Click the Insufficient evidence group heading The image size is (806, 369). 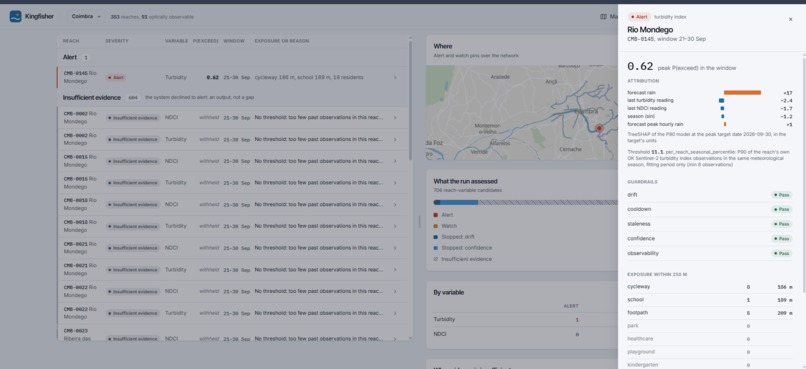91,97
